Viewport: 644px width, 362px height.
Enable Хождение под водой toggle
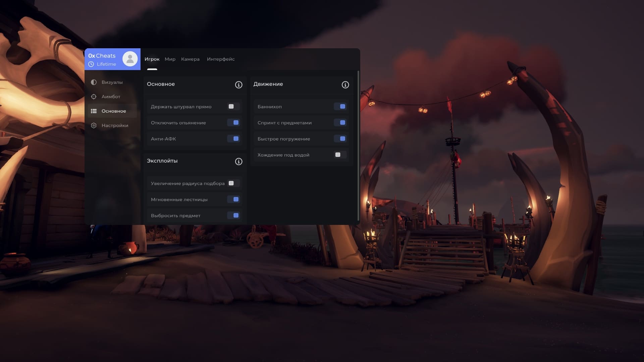click(x=340, y=155)
